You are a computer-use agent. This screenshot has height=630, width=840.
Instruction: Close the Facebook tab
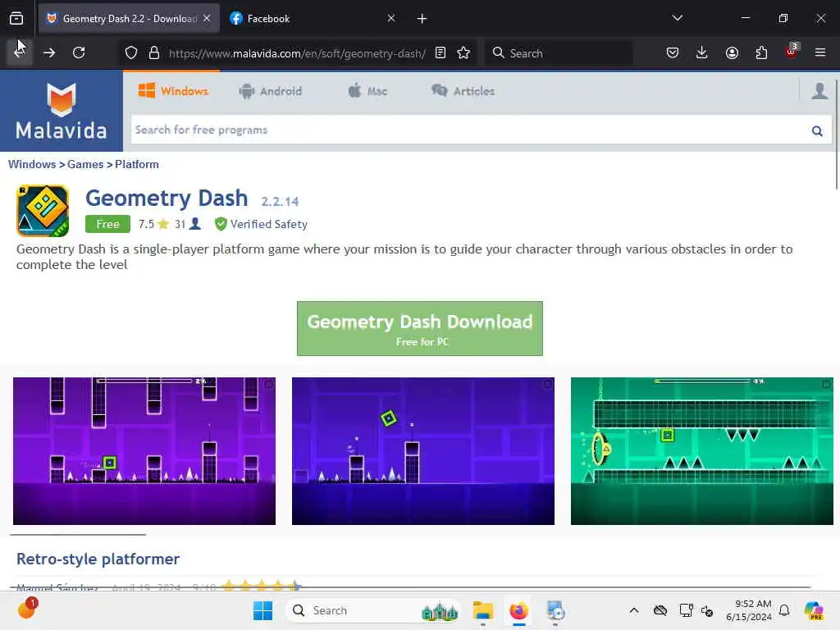coord(391,18)
